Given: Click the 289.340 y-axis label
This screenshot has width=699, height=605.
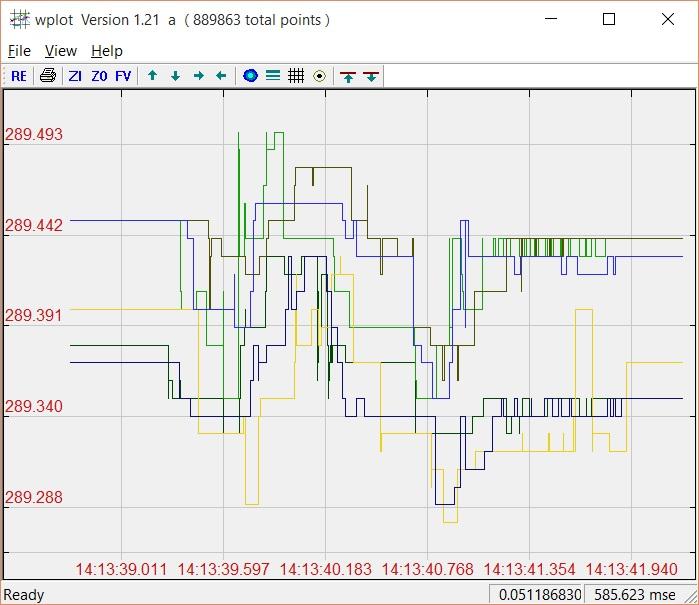Looking at the screenshot, I should [x=34, y=406].
